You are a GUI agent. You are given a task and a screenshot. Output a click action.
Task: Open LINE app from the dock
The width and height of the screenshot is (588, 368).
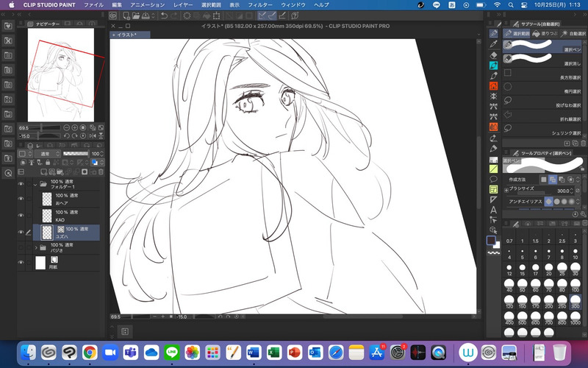[171, 352]
